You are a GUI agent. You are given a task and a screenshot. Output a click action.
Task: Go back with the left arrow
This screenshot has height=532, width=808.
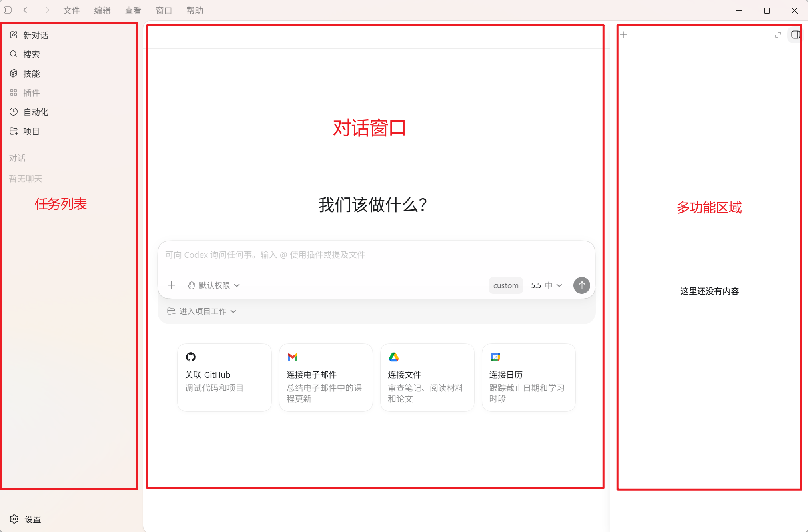[x=27, y=10]
